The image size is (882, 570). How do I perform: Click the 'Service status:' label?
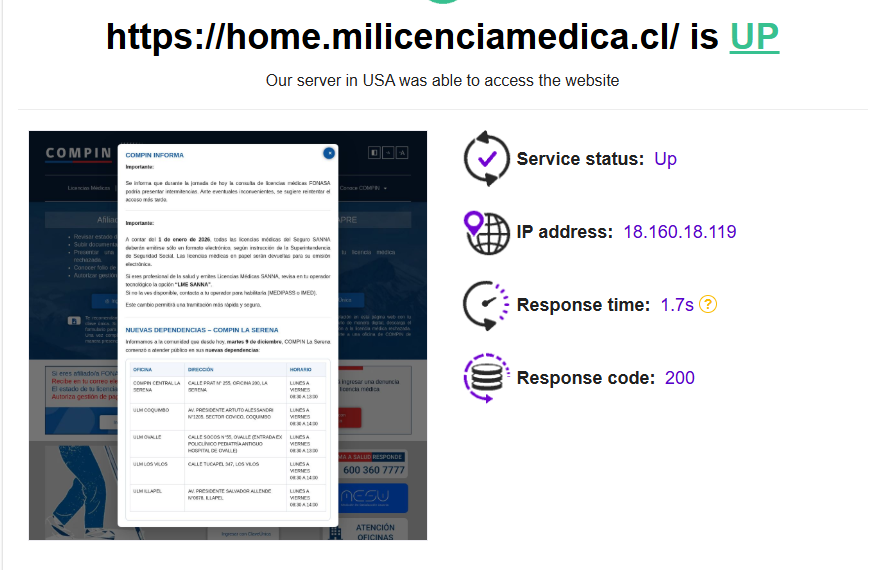pos(580,159)
